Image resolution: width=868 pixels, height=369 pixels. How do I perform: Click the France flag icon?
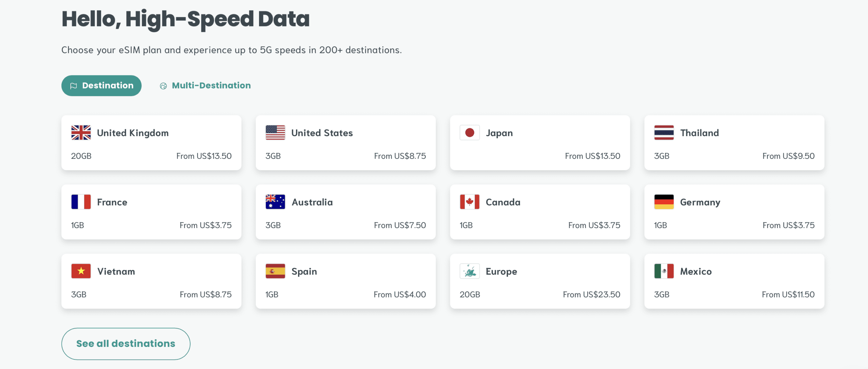[81, 202]
